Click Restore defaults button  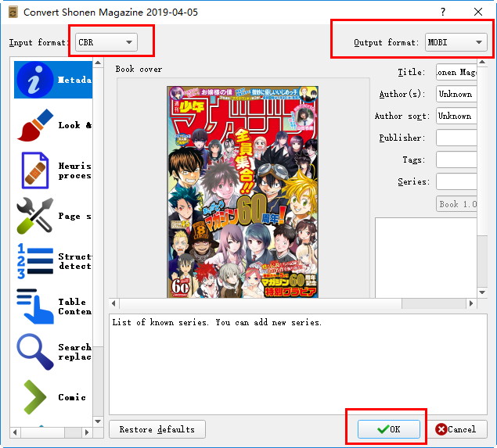click(157, 429)
